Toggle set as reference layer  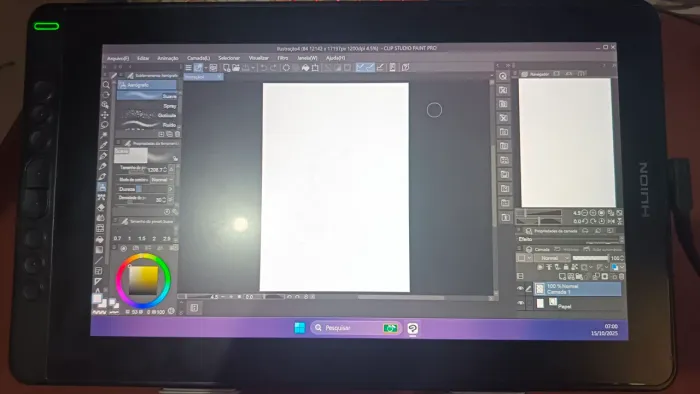click(549, 267)
